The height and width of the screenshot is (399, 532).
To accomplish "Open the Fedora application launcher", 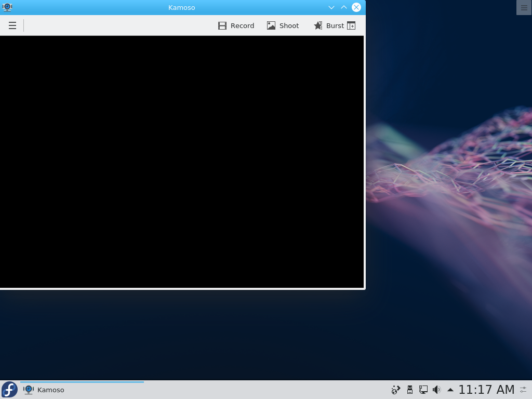I will pos(9,390).
